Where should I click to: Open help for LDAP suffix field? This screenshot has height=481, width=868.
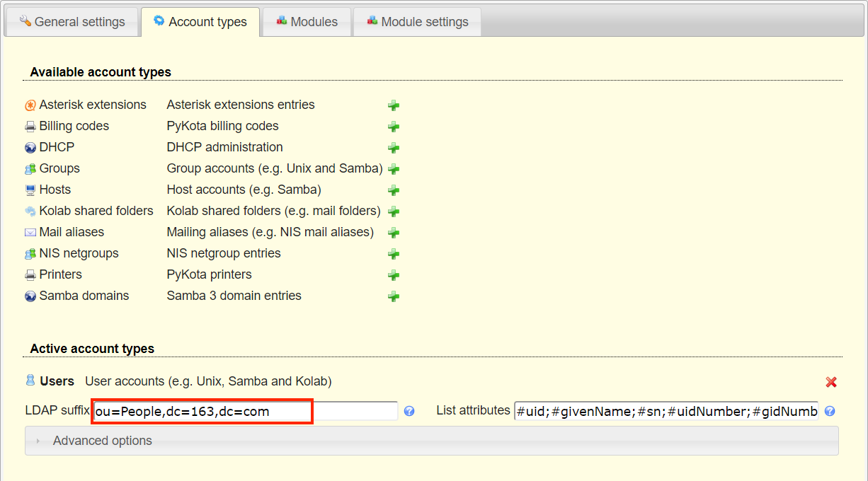pyautogui.click(x=409, y=411)
